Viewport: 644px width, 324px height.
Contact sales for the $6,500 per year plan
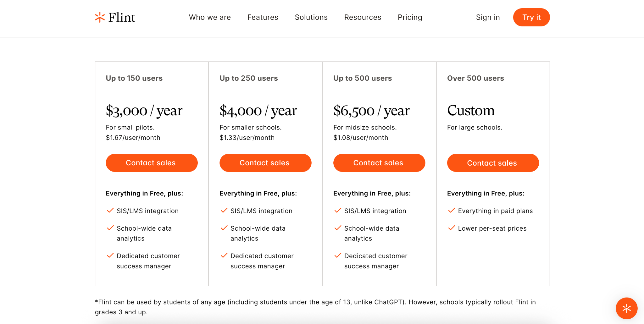(x=379, y=163)
